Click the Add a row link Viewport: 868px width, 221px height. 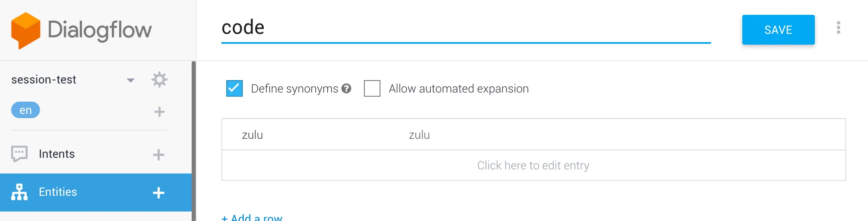pyautogui.click(x=252, y=217)
